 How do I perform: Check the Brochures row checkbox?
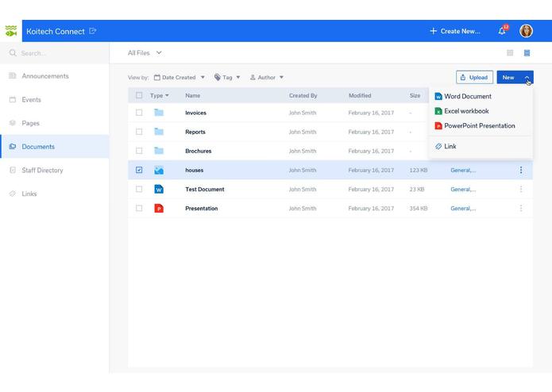coord(139,151)
